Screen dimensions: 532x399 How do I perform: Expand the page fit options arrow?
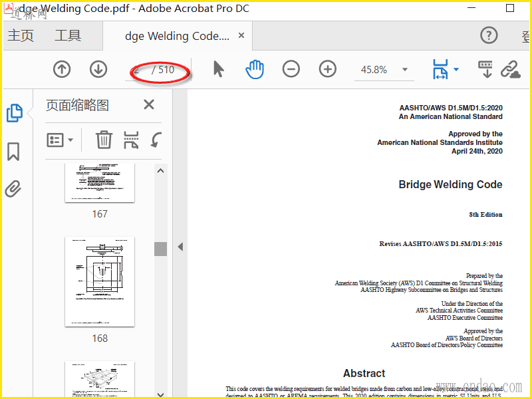pos(456,70)
